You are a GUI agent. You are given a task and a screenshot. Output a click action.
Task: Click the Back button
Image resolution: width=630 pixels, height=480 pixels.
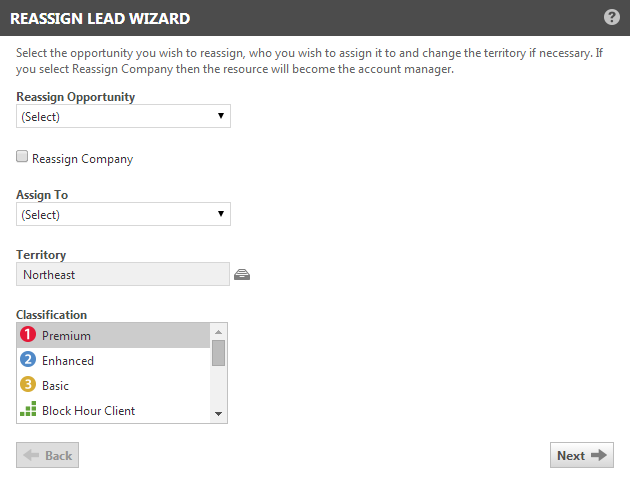pyautogui.click(x=47, y=456)
